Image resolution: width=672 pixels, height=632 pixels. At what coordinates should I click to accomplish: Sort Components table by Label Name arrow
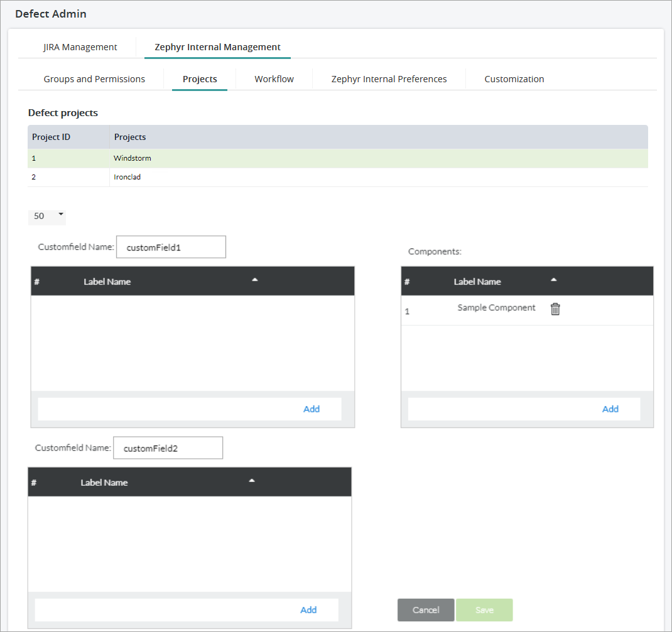tap(553, 280)
